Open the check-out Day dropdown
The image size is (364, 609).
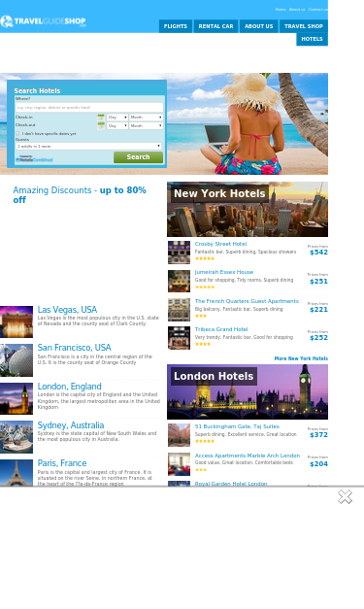coord(117,126)
